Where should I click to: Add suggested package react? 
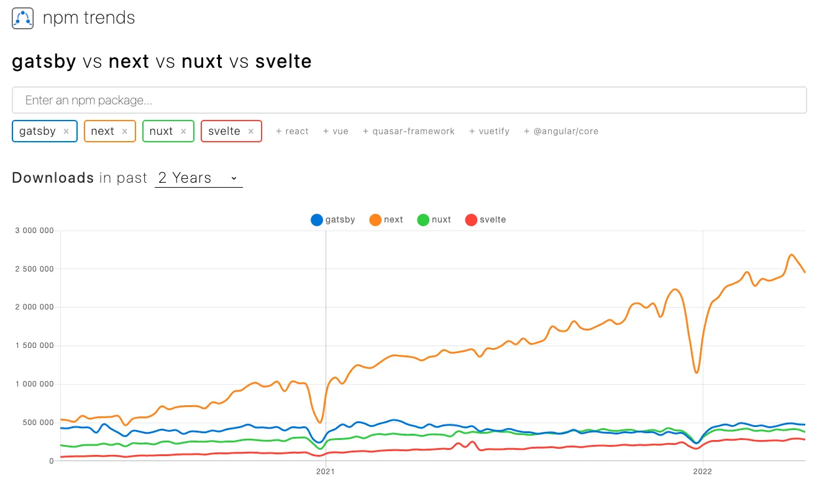click(x=292, y=132)
